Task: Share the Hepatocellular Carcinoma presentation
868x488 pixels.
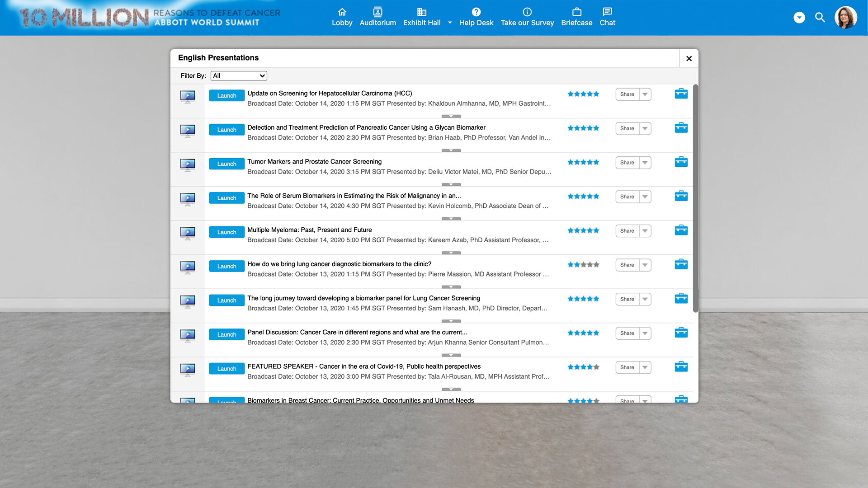Action: 627,94
